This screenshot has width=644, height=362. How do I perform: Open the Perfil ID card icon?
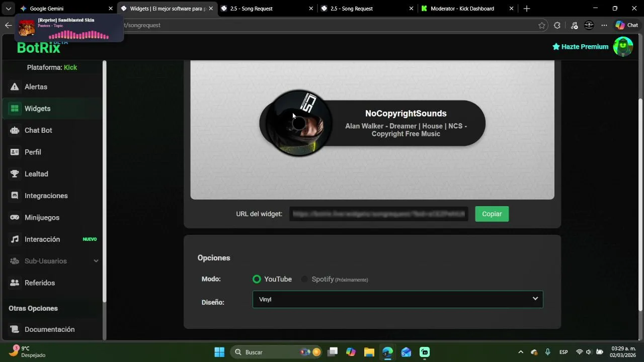(x=15, y=152)
